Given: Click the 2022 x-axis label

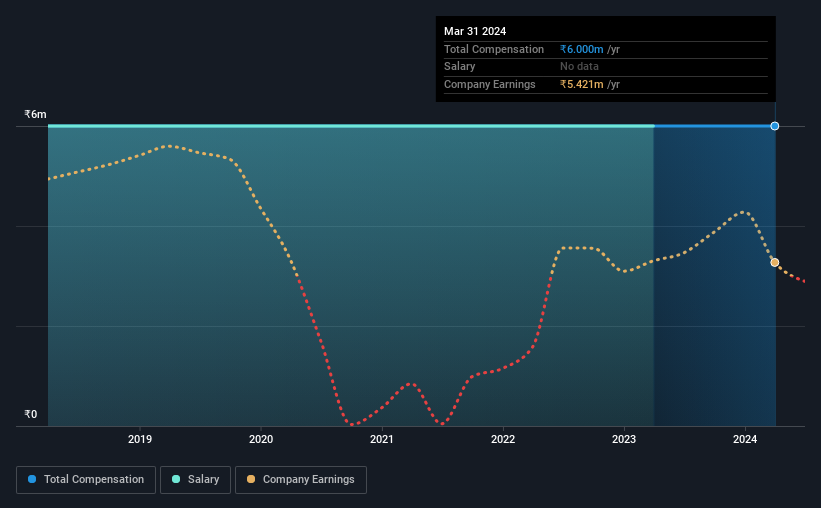Looking at the screenshot, I should (x=503, y=439).
